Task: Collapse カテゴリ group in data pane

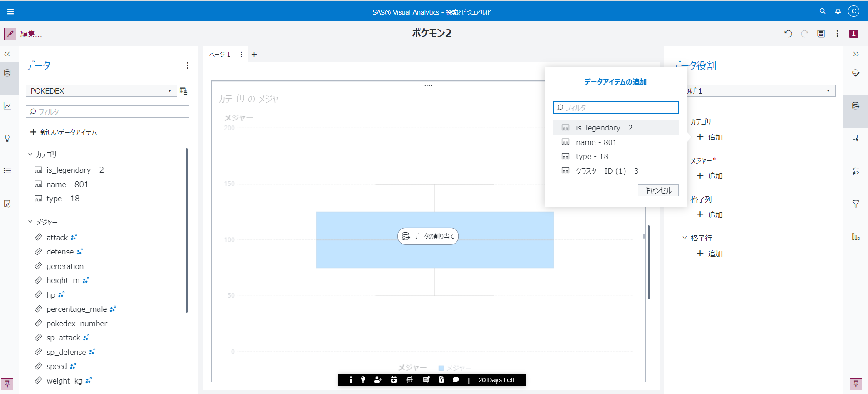Action: tap(30, 155)
